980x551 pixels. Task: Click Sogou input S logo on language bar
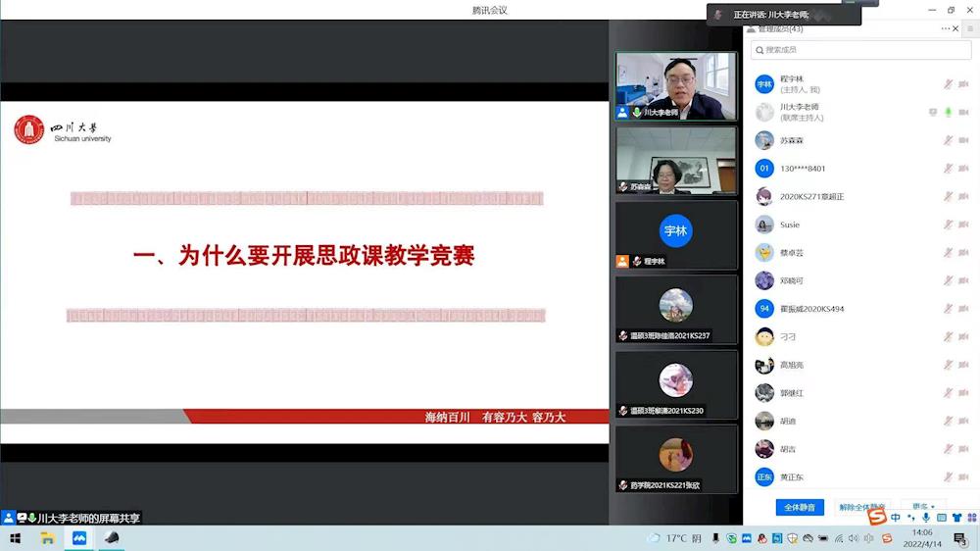tap(877, 517)
